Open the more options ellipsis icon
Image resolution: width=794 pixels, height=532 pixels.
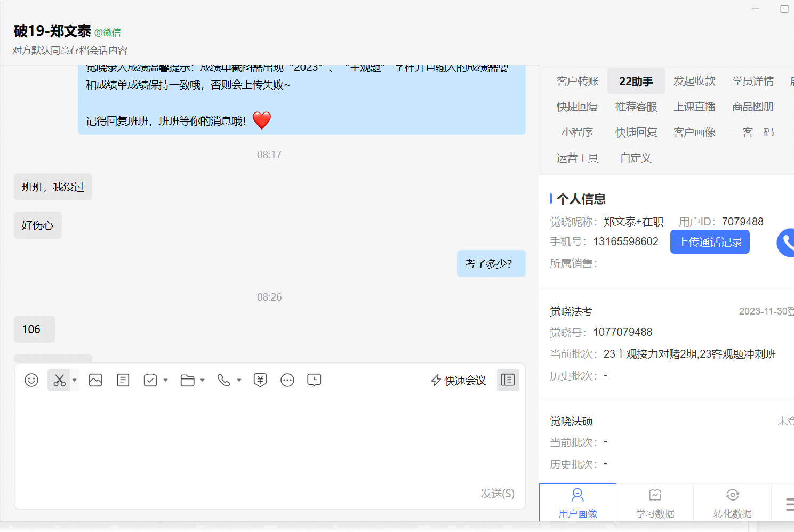pyautogui.click(x=287, y=380)
